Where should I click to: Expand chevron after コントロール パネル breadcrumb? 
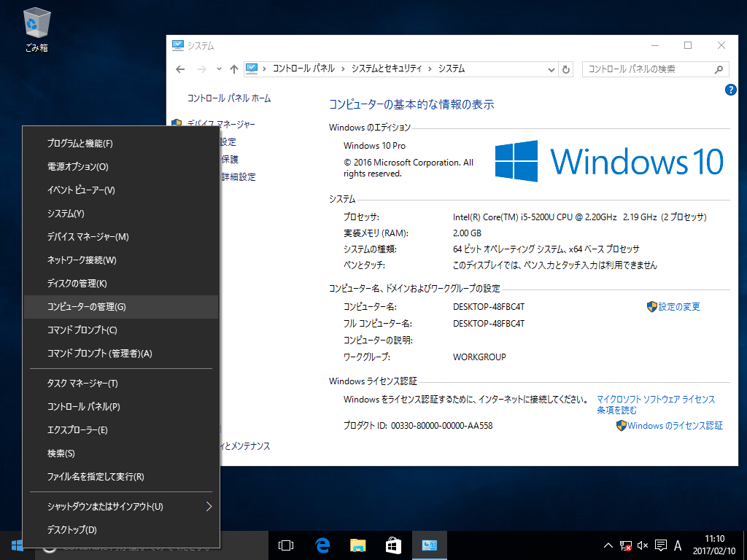point(343,69)
